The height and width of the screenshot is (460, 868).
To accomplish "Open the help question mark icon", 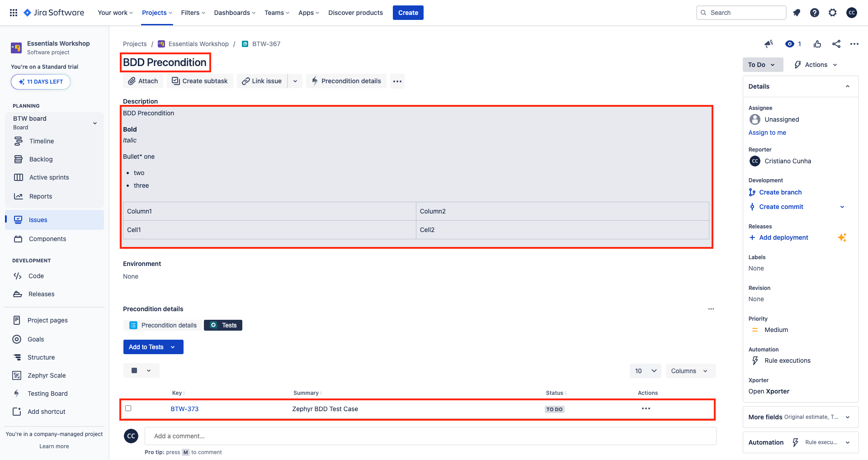I will pyautogui.click(x=815, y=13).
